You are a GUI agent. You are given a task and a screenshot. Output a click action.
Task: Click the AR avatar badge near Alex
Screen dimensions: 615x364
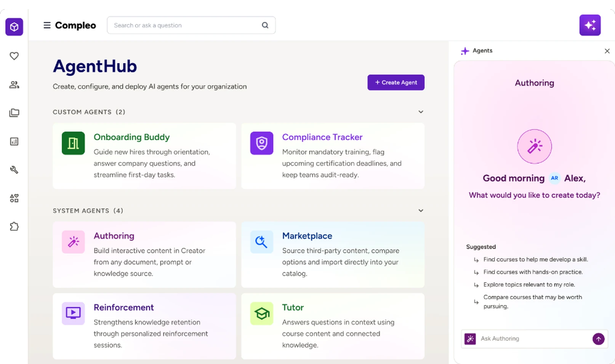pyautogui.click(x=554, y=178)
